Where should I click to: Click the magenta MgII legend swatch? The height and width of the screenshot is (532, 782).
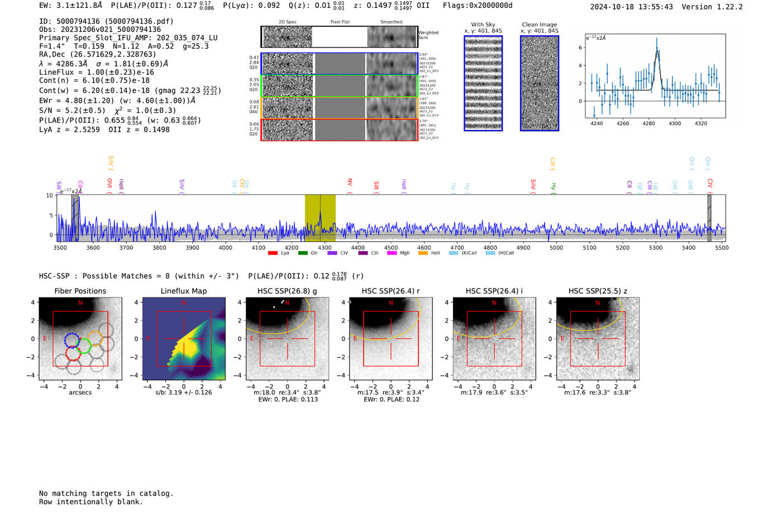pos(392,253)
